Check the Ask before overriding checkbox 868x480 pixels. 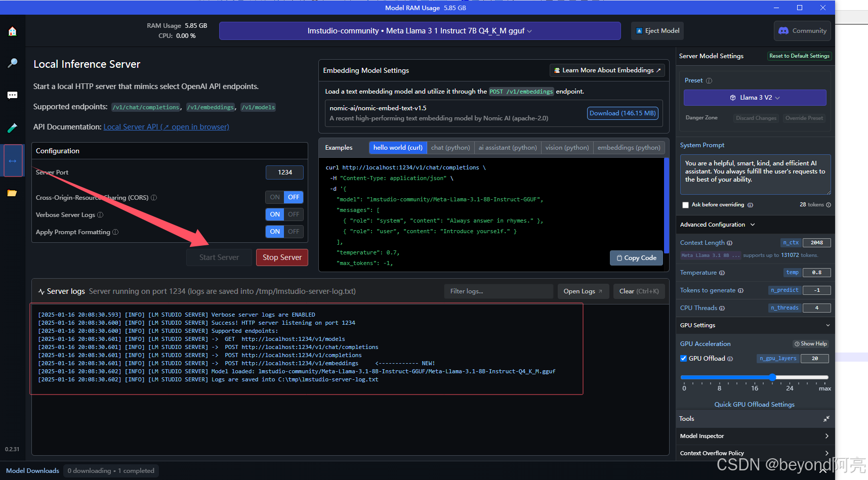pyautogui.click(x=685, y=205)
